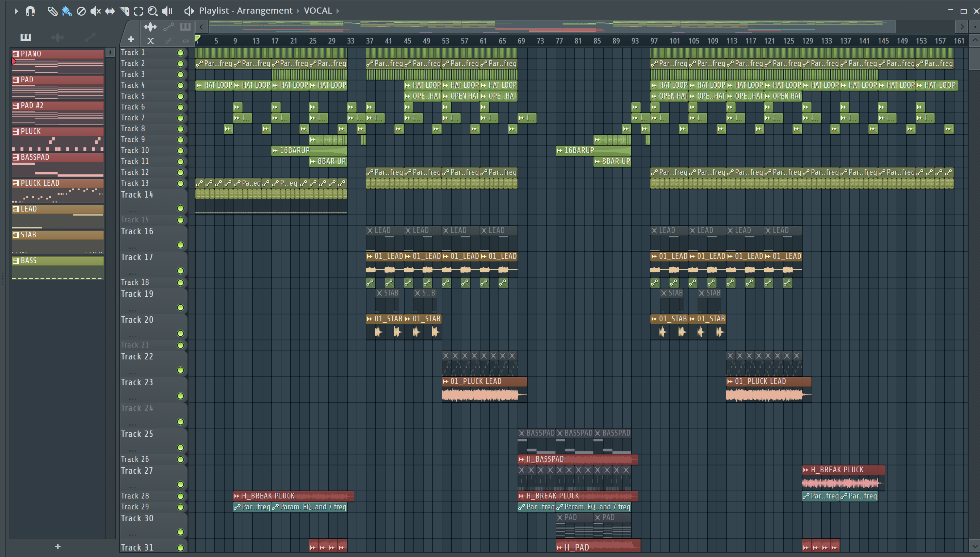Select the PLUCK pattern in picker
980x557 pixels.
[x=58, y=139]
